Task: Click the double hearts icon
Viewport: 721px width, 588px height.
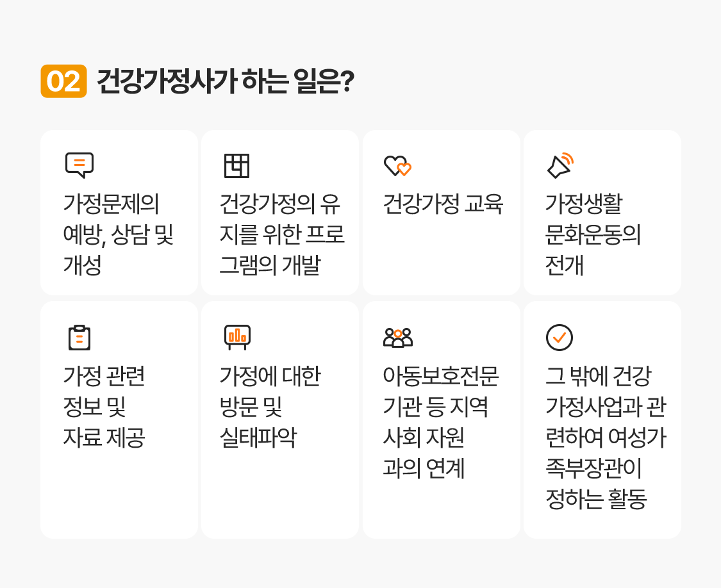Action: [398, 165]
